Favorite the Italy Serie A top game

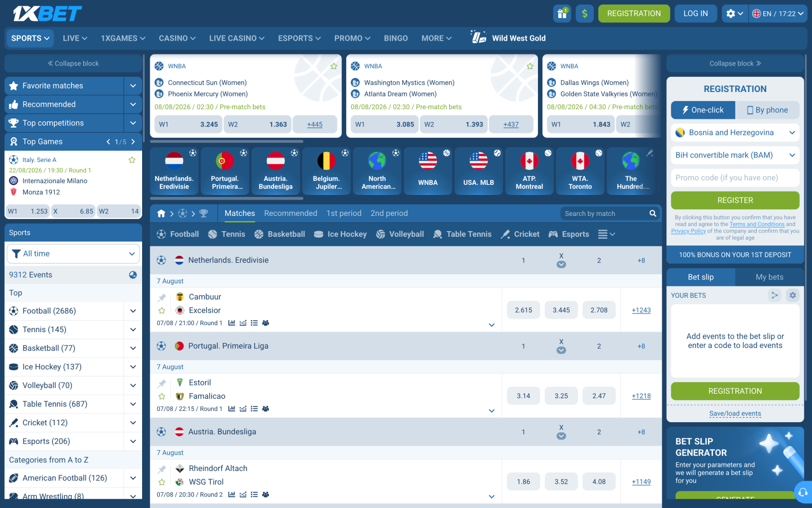pos(132,160)
